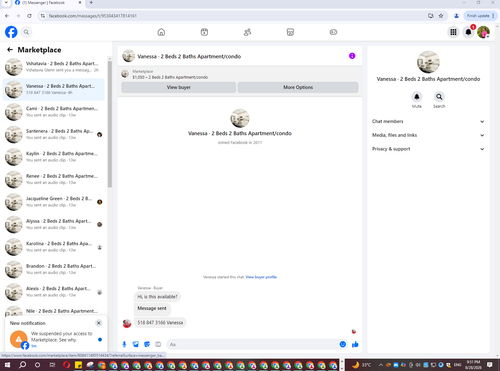Open the browser tab search dropdown arrow
This screenshot has height=371, width=500.
(6, 3)
